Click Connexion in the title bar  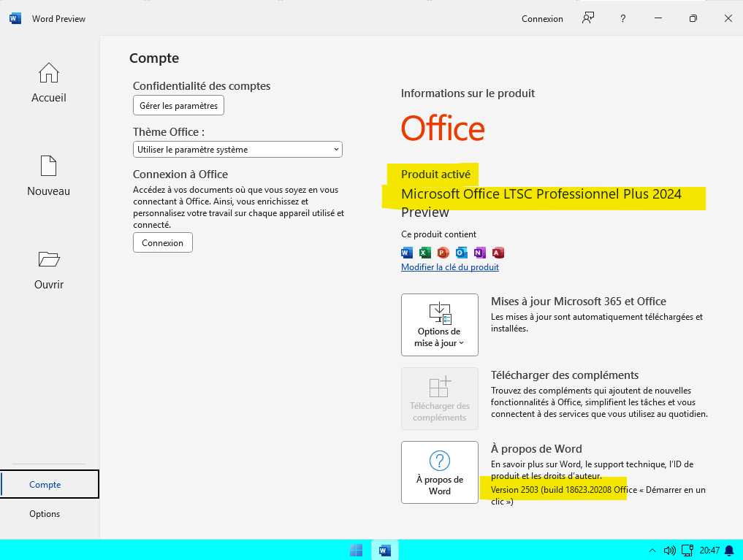coord(543,19)
